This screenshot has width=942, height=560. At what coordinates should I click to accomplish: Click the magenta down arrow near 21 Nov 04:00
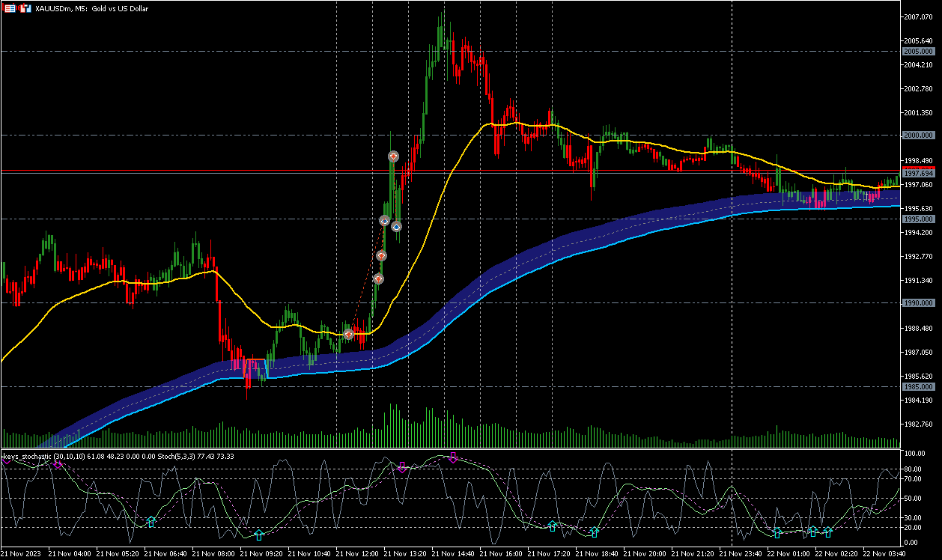(x=58, y=464)
